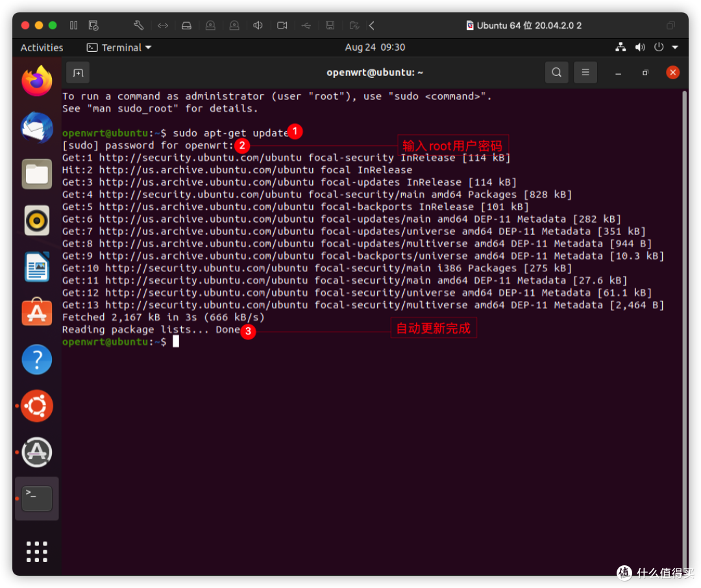Click the 'openwrt@ubuntu: ~' window title

click(375, 73)
